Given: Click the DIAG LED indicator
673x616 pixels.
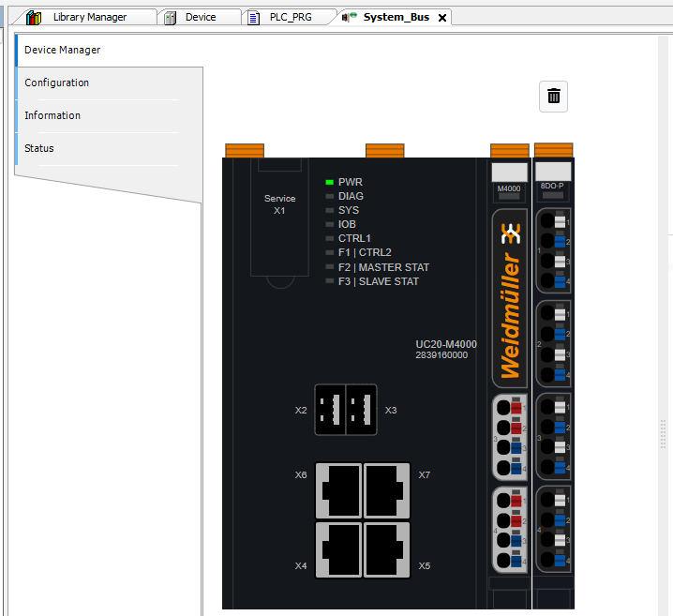Looking at the screenshot, I should point(329,196).
